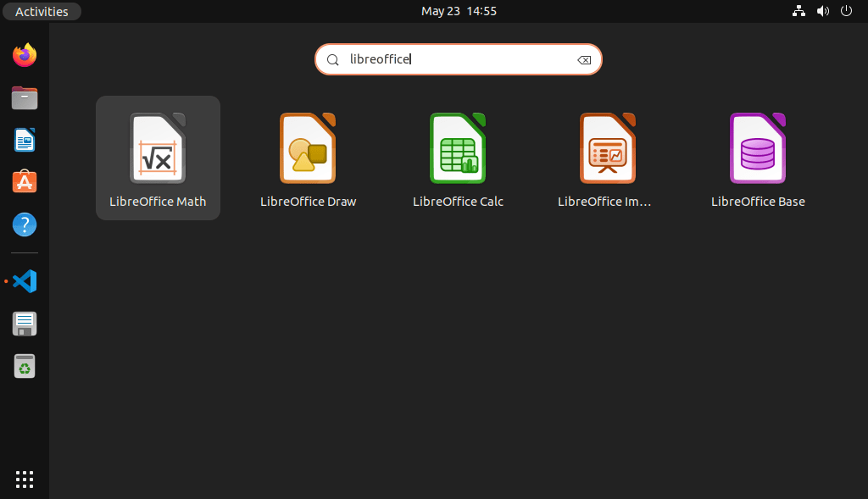
Task: Open LibreOffice Impress
Action: pyautogui.click(x=607, y=158)
